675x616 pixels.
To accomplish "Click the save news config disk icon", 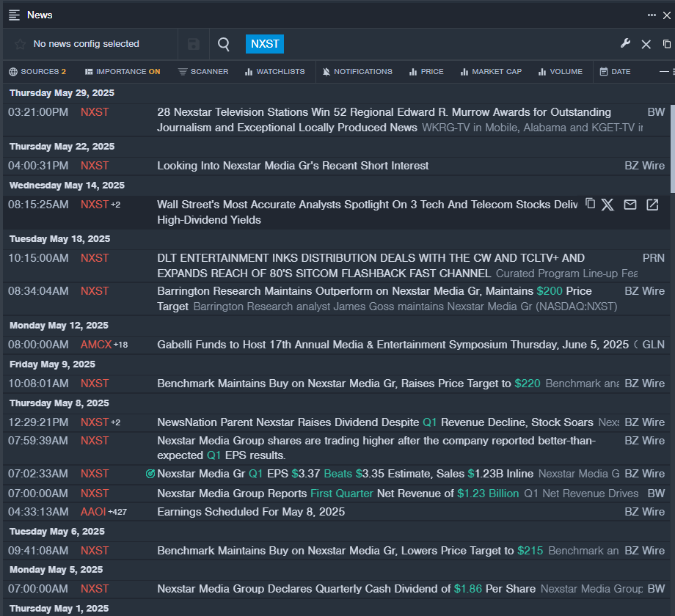I will pyautogui.click(x=193, y=44).
